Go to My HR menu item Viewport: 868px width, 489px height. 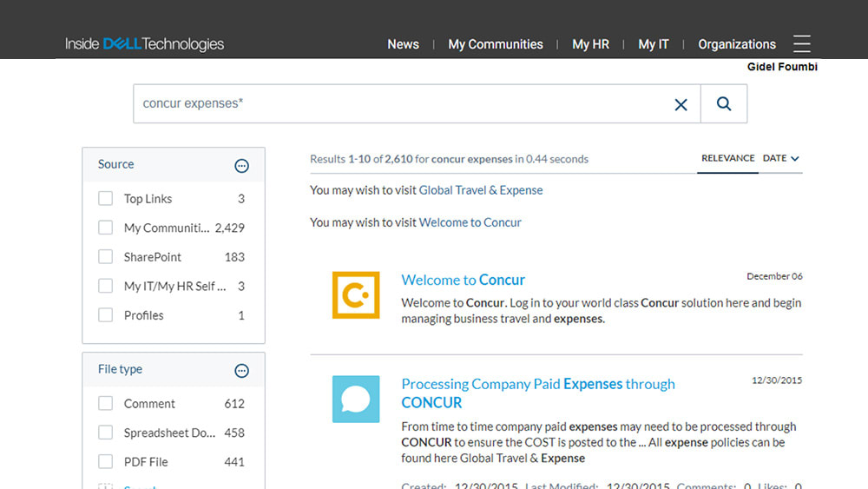(x=590, y=44)
